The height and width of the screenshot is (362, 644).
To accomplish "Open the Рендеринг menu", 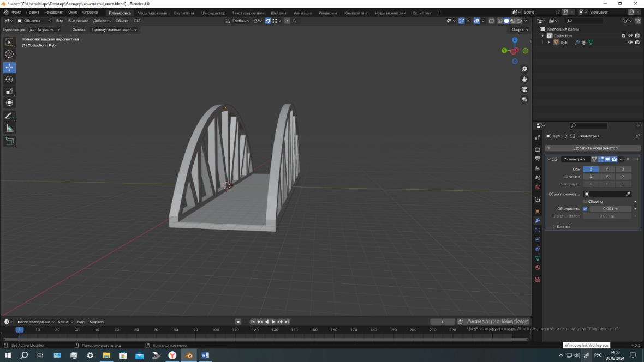I will [x=53, y=12].
